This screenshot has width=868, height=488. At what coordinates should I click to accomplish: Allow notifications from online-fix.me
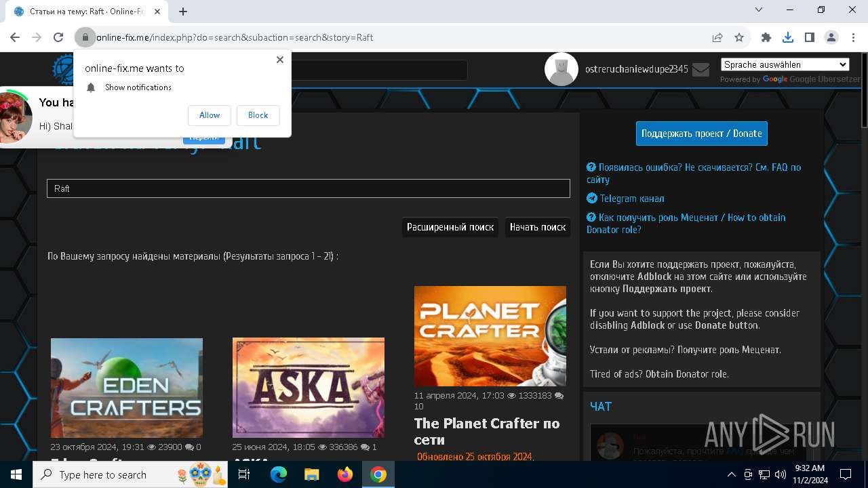click(210, 115)
